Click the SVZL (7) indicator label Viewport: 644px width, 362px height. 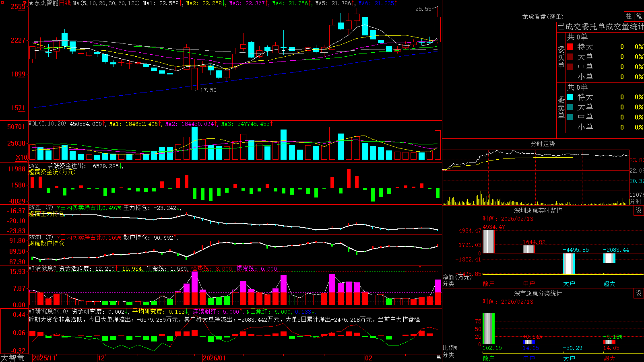41,208
